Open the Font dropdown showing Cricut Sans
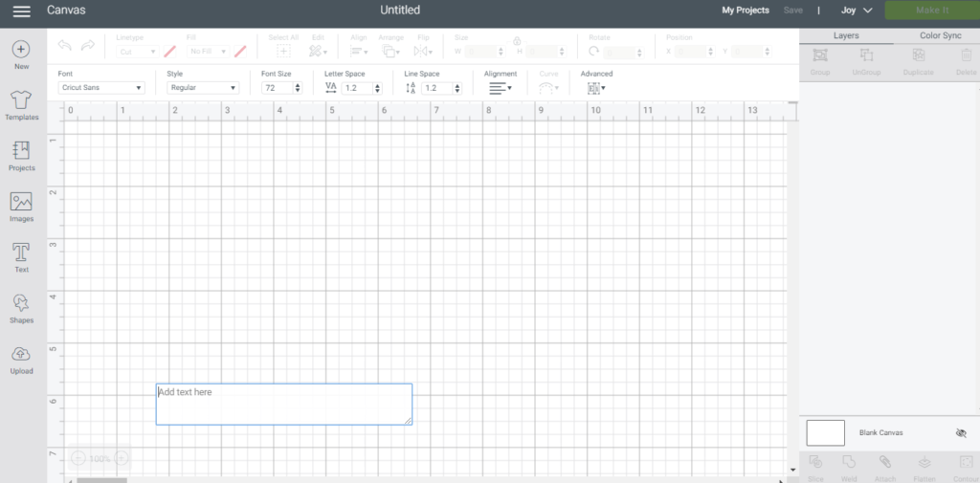The width and height of the screenshot is (980, 483). 101,88
